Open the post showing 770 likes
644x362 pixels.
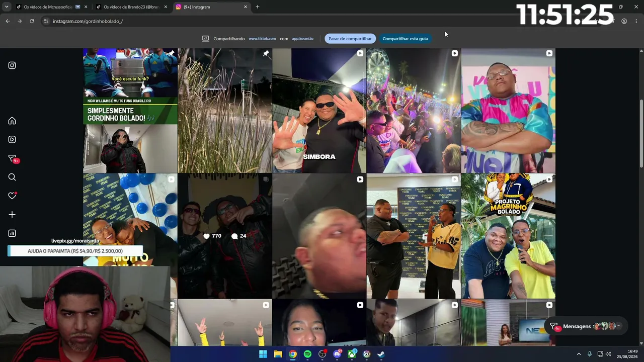(225, 236)
